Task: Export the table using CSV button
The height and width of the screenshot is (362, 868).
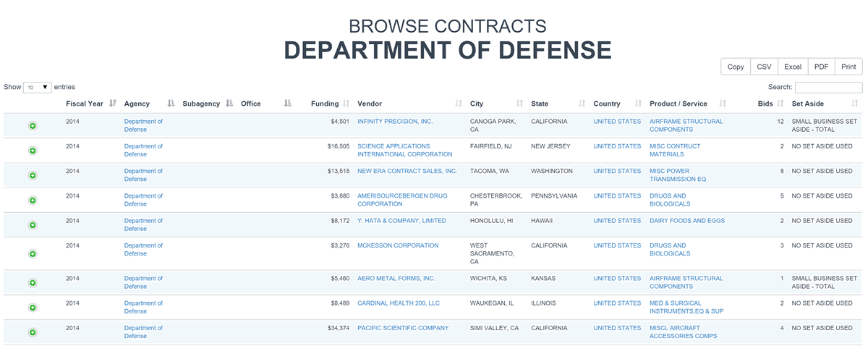Action: coord(764,67)
